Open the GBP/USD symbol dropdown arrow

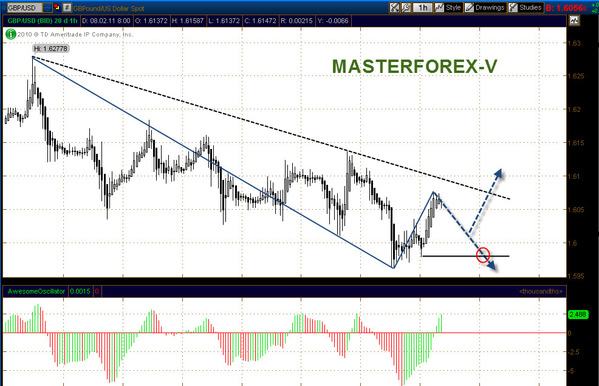[48, 7]
